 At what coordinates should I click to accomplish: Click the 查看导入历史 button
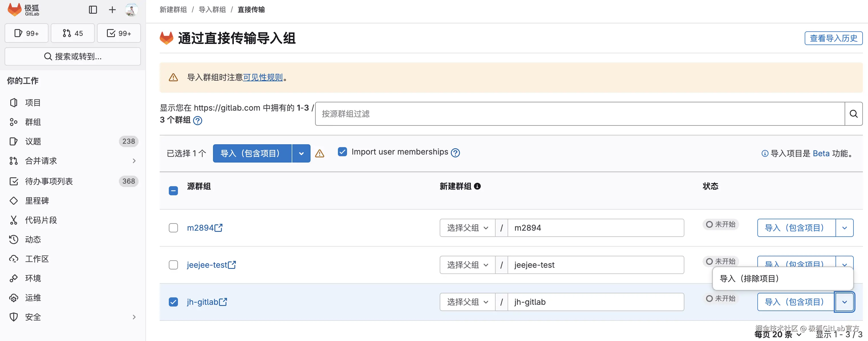pos(833,38)
